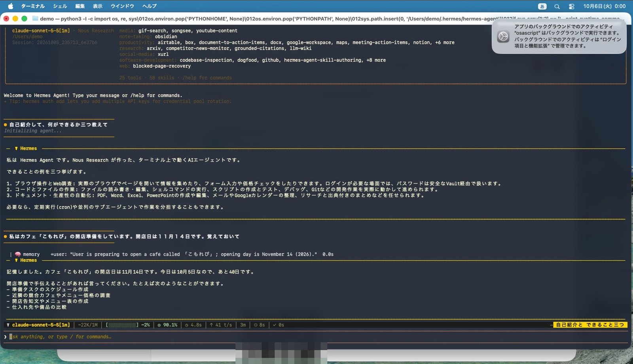Click the Japanese input source indicator
The image size is (633, 364).
542,6
